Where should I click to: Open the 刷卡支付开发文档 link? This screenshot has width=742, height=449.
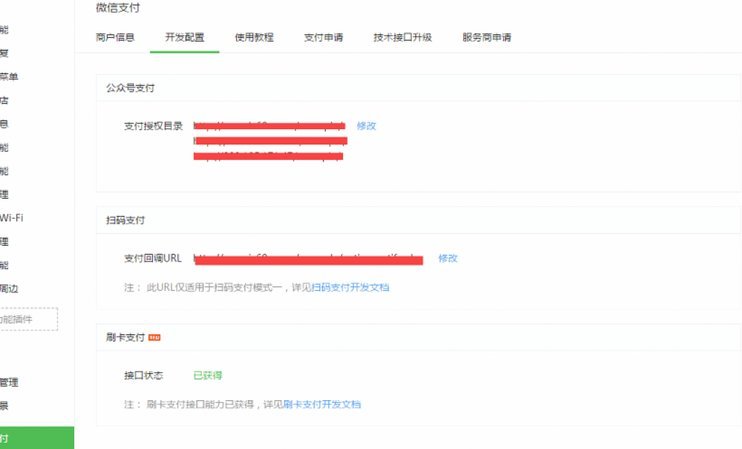[322, 404]
